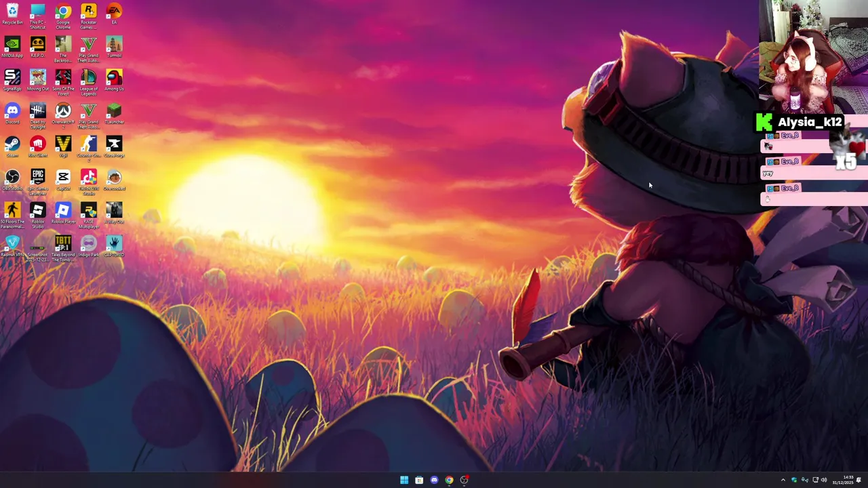
Task: Click the webcam feed overlay
Action: pos(814,57)
